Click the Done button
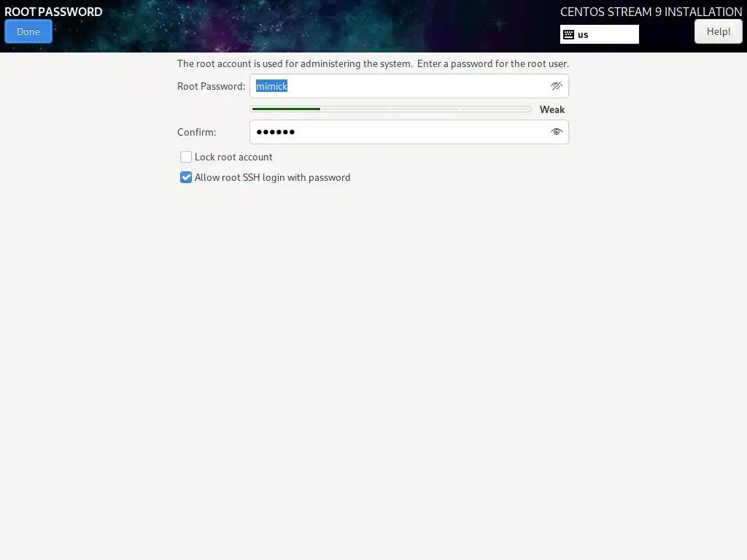The width and height of the screenshot is (747, 560). (x=28, y=31)
